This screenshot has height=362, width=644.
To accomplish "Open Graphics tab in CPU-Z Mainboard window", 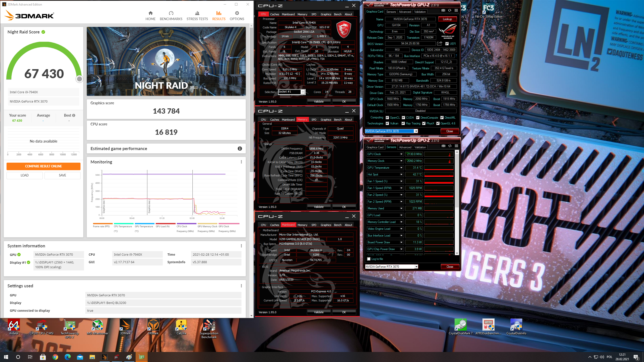I will (326, 225).
